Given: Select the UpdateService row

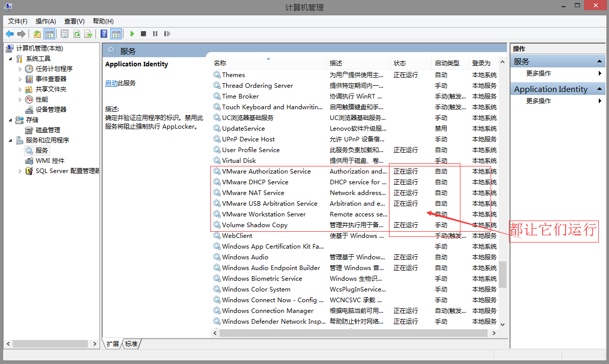Looking at the screenshot, I should [355, 129].
